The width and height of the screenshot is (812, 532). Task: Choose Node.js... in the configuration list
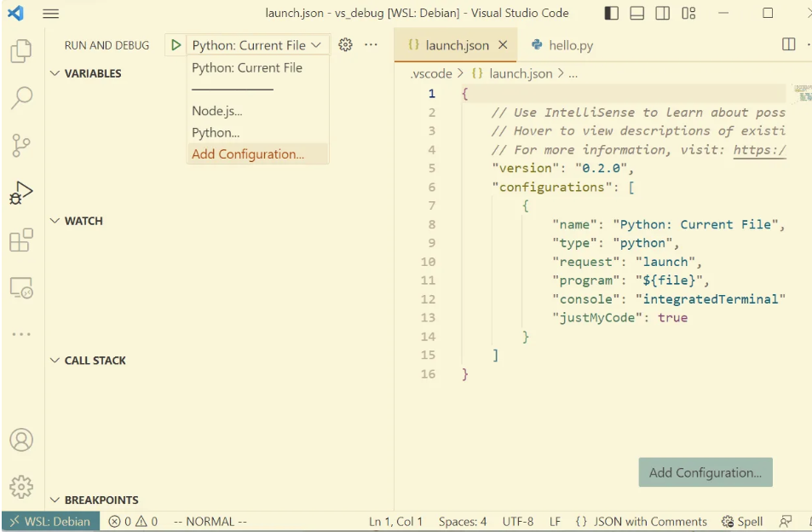click(x=257, y=111)
